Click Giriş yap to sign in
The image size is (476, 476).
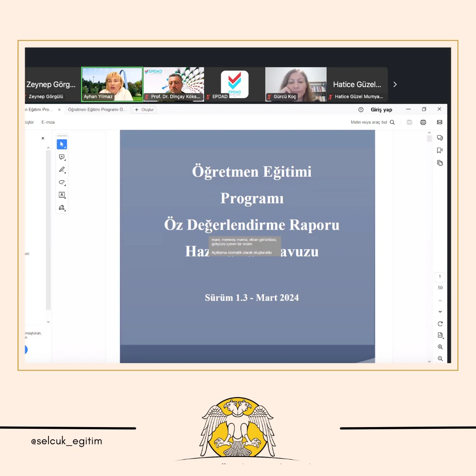point(381,110)
